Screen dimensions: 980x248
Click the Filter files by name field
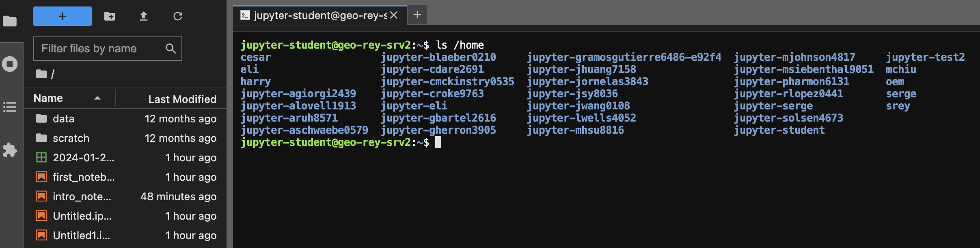click(101, 49)
